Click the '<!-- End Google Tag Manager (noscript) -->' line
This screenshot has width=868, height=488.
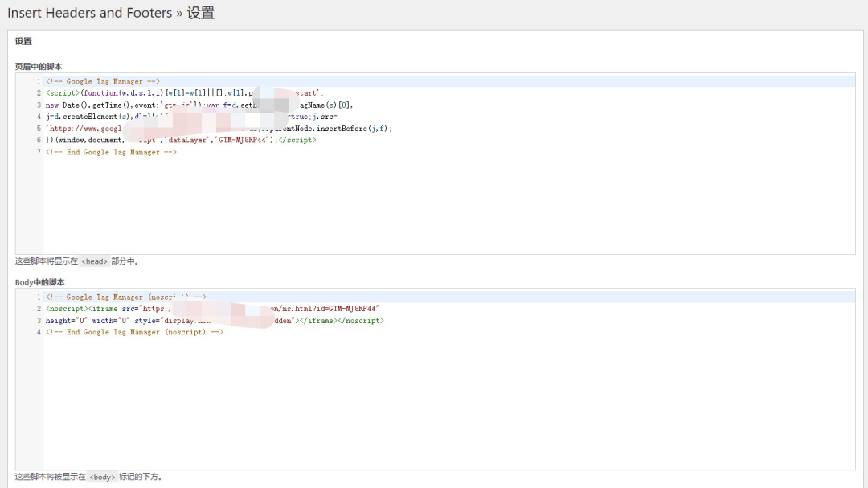coord(134,332)
